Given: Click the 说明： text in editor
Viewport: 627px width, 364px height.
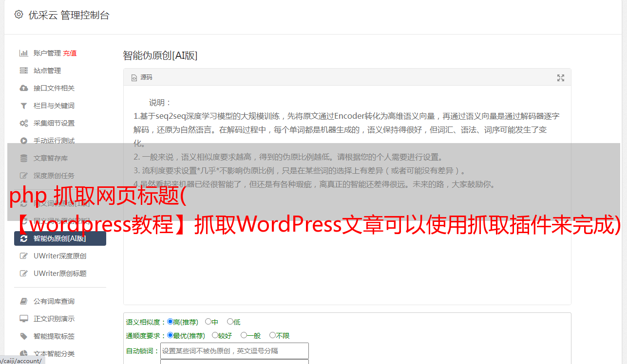Looking at the screenshot, I should click(x=160, y=103).
